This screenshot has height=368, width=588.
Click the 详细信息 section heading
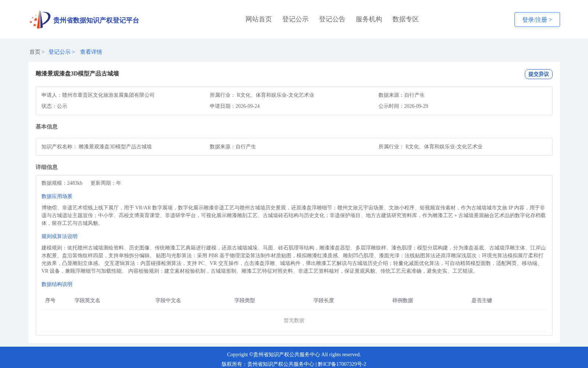point(47,167)
